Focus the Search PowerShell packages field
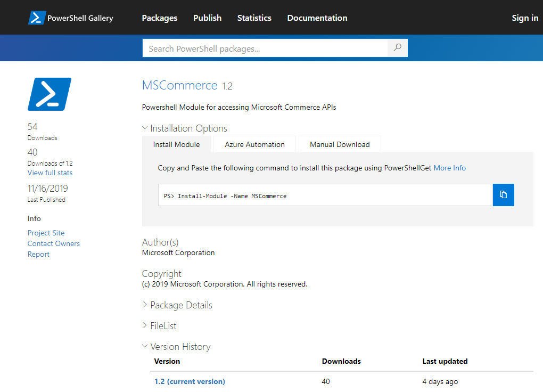The width and height of the screenshot is (543, 392). coord(265,48)
